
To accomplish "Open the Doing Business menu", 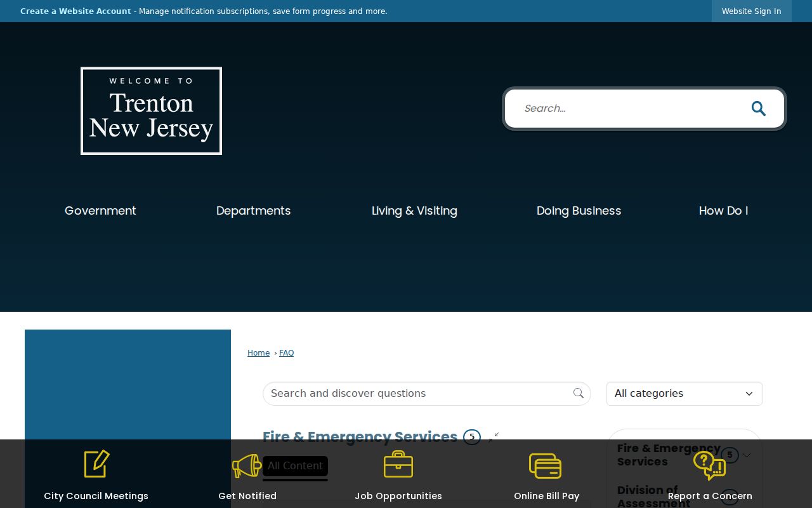I will 579,211.
